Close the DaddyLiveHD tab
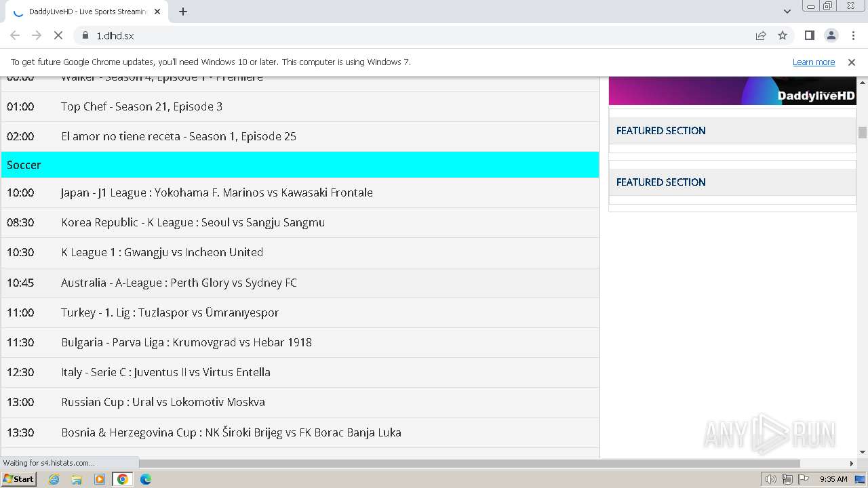 [x=158, y=12]
